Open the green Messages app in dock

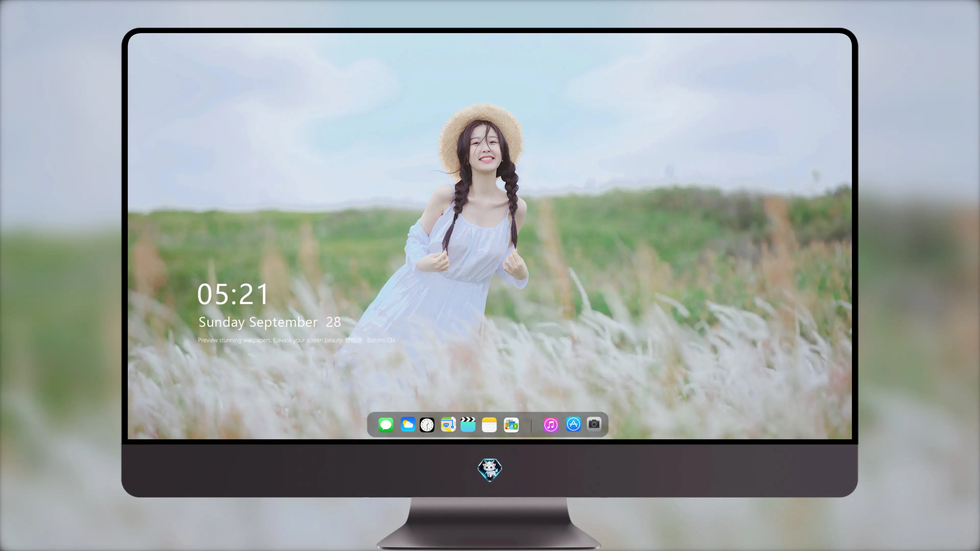coord(386,425)
